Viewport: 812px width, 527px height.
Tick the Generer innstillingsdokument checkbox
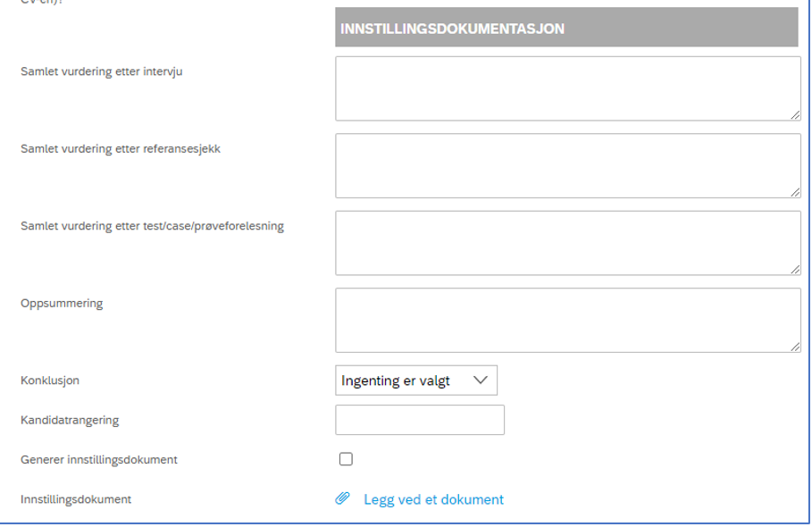pyautogui.click(x=346, y=459)
